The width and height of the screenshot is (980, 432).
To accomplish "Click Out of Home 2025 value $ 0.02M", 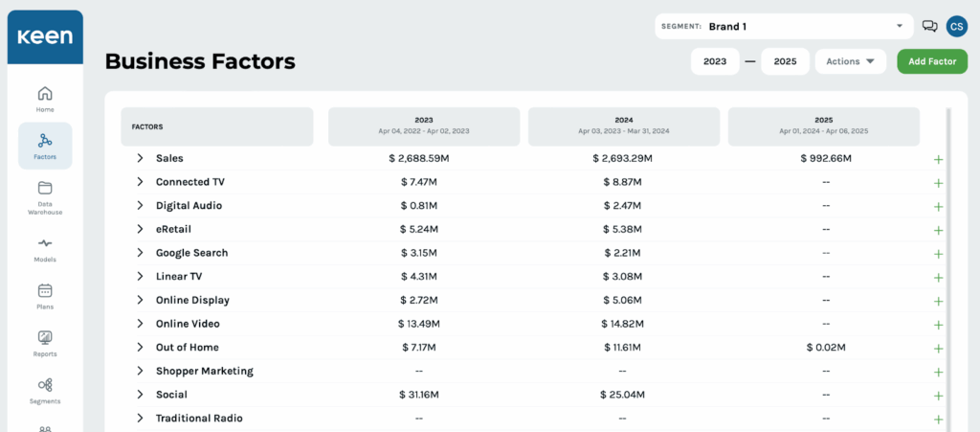I will pos(826,347).
